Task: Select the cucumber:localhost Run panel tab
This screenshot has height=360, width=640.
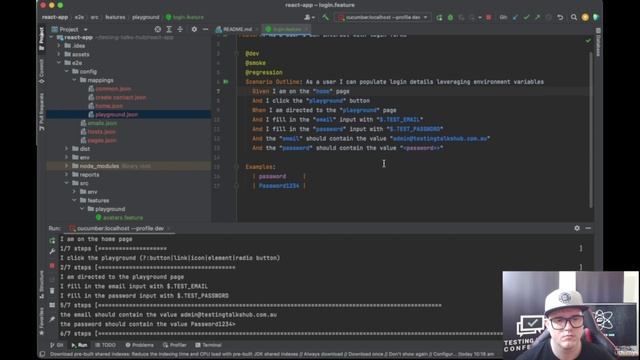Action: pos(119,229)
